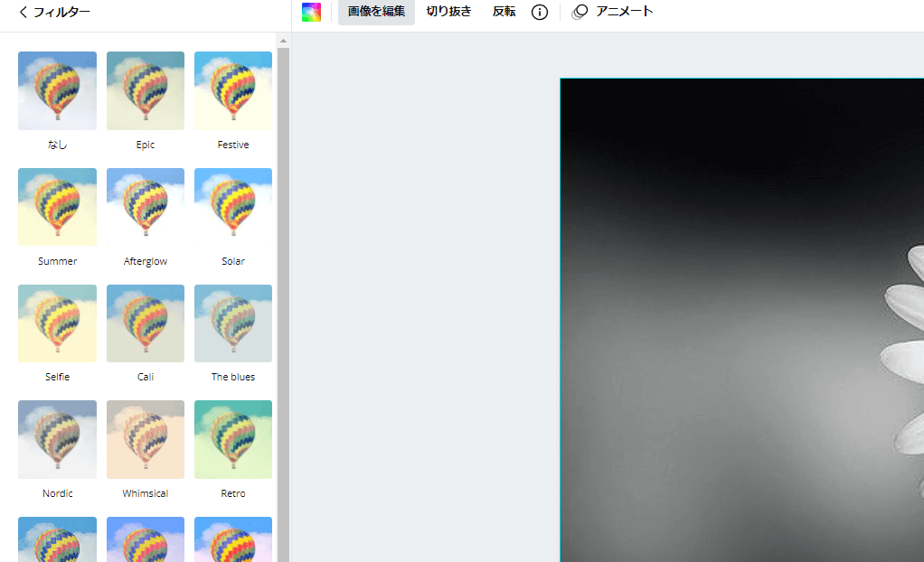Apply the Nordic filter
The width and height of the screenshot is (924, 562).
point(57,439)
